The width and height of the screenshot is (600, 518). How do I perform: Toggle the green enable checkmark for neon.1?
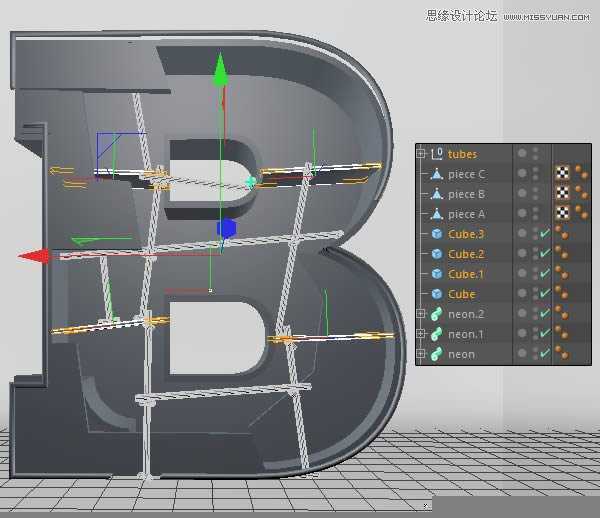[545, 333]
